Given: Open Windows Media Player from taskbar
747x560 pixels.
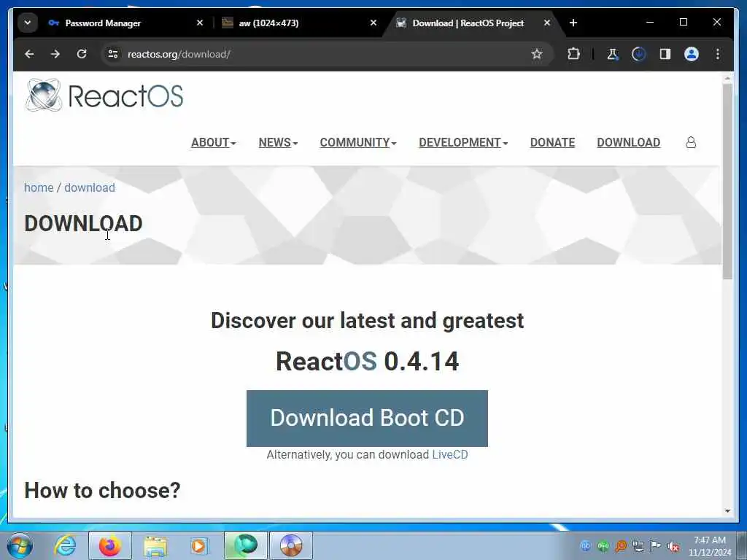Looking at the screenshot, I should tap(200, 545).
